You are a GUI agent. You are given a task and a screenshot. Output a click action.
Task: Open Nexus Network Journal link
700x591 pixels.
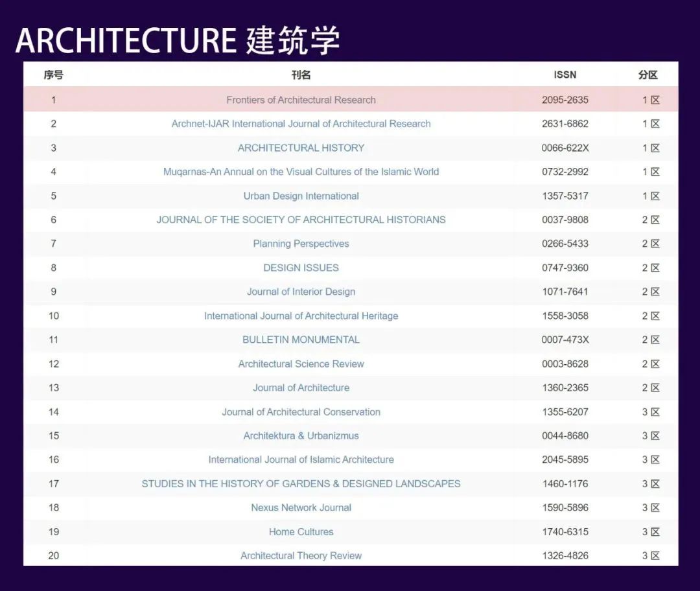301,507
